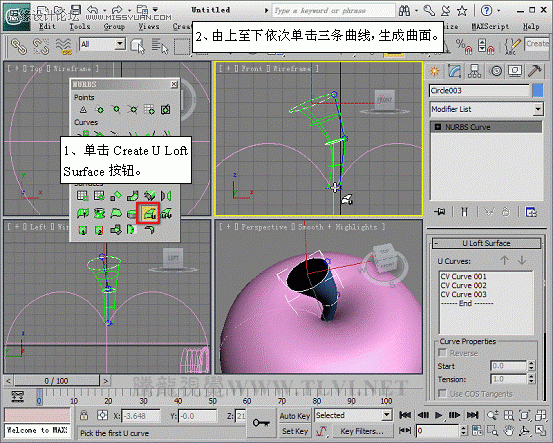Image resolution: width=553 pixels, height=443 pixels.
Task: Click the Bind to Space Warp tool
Action: tap(63, 46)
